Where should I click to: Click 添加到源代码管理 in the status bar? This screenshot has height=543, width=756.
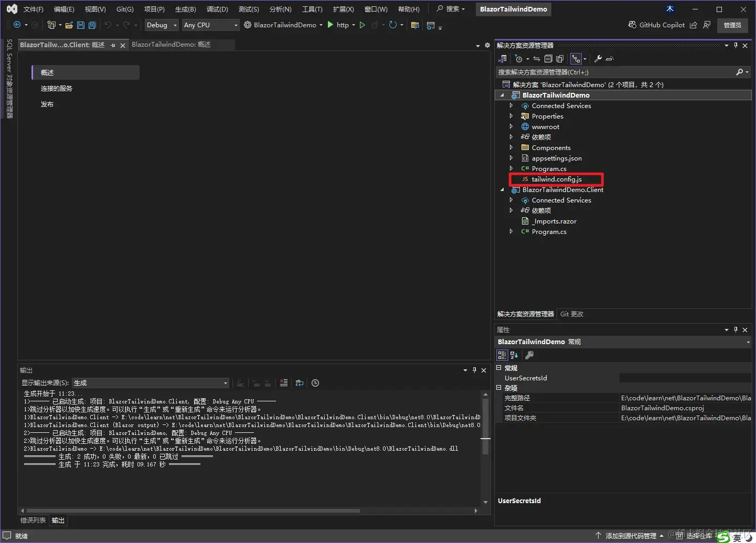pos(630,536)
